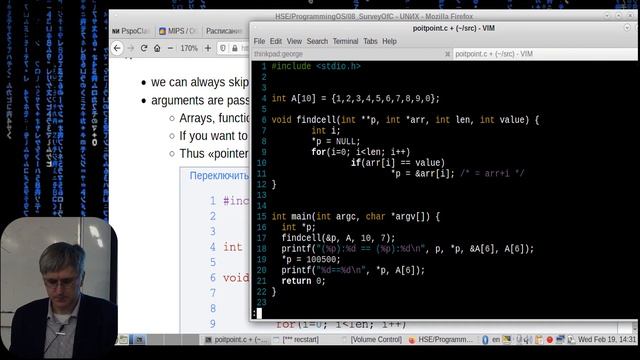Click the Переключить link in the code block
Viewport: 640px width, 360px height.
(219, 176)
